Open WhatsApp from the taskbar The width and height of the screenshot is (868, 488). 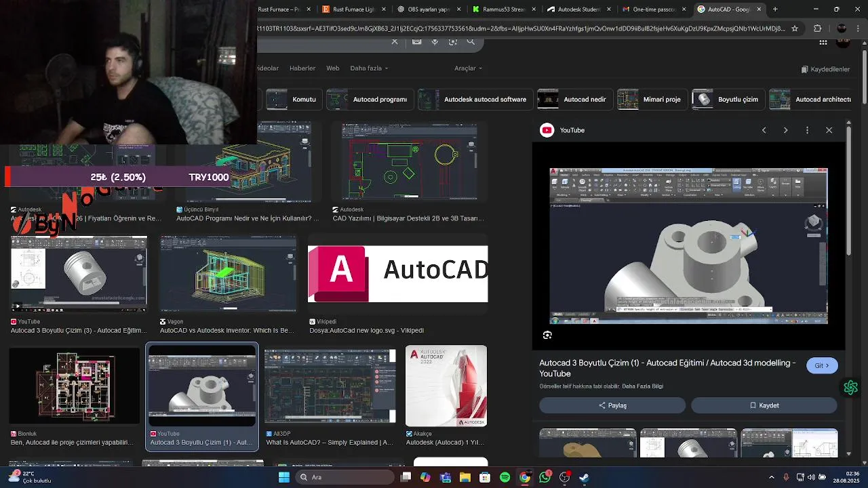pos(545,477)
